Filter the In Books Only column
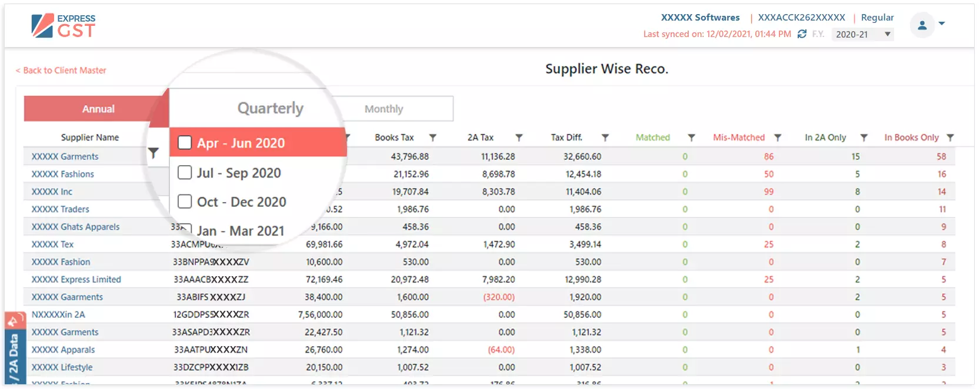 click(950, 138)
